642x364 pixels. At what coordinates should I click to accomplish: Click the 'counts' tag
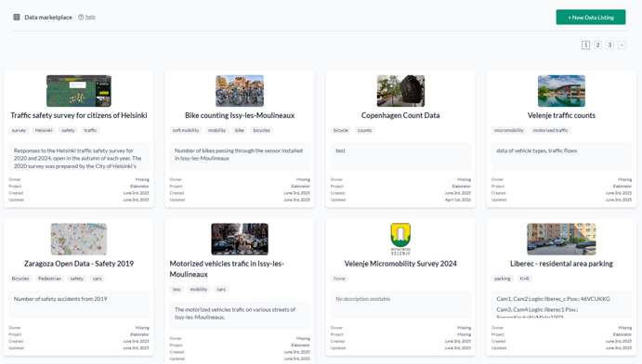tap(364, 131)
